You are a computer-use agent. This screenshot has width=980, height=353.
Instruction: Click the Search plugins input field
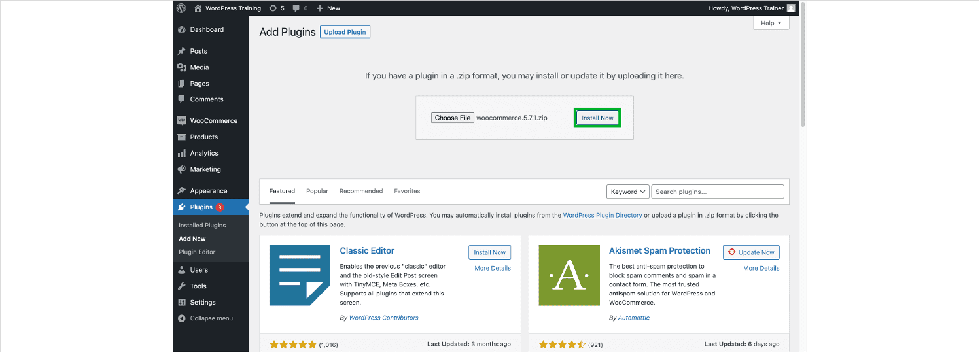717,192
